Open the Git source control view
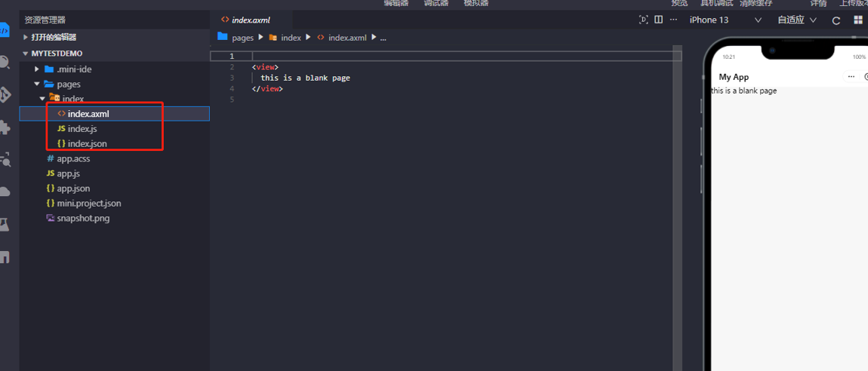This screenshot has height=371, width=868. click(5, 94)
